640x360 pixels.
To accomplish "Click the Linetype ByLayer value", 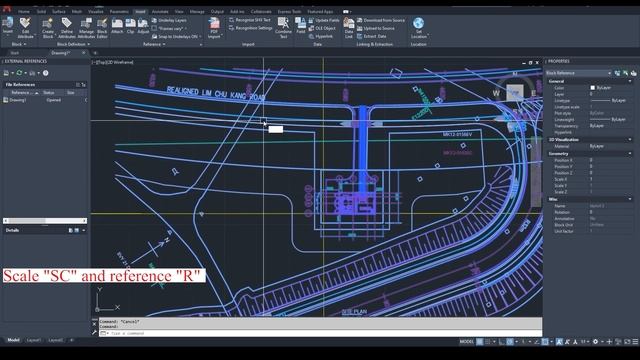I will point(608,100).
